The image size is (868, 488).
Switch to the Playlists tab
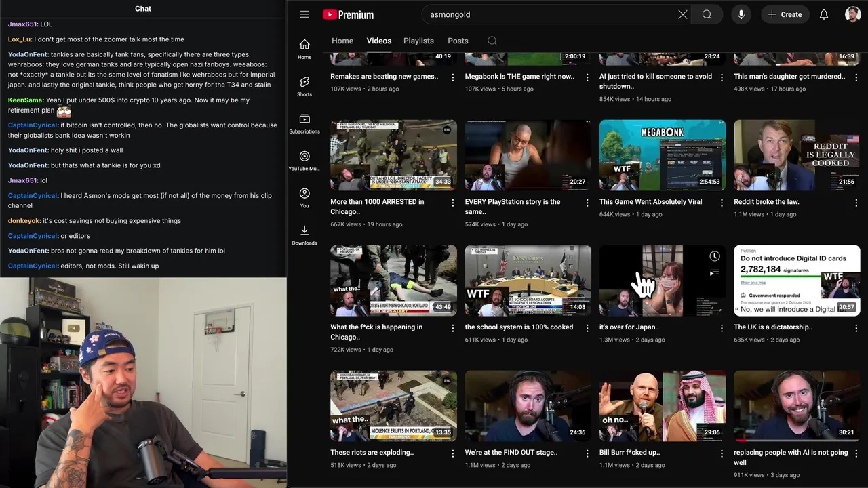418,41
